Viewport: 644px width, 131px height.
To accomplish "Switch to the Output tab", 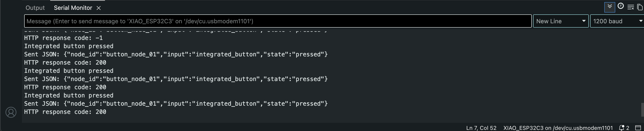I will click(x=35, y=8).
